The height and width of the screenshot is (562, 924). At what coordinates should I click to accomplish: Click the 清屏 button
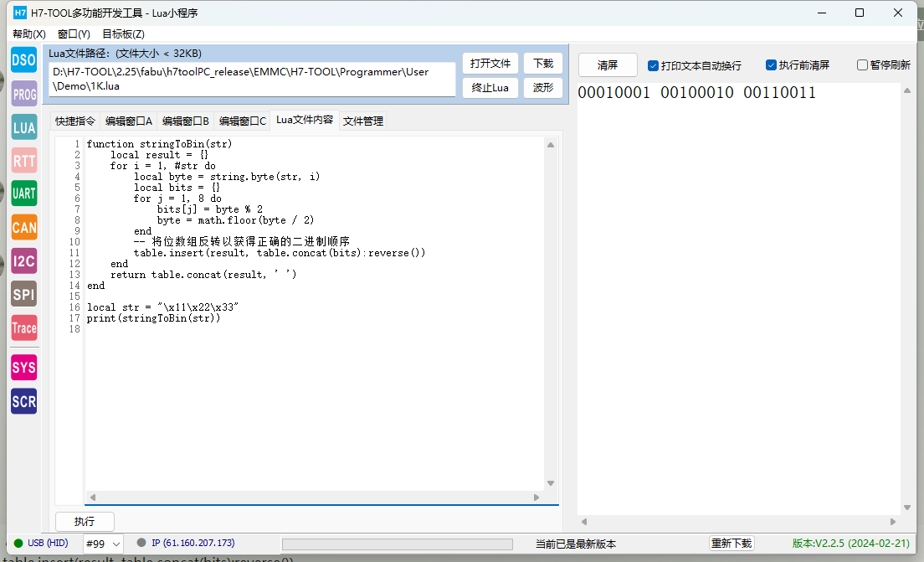pyautogui.click(x=608, y=64)
